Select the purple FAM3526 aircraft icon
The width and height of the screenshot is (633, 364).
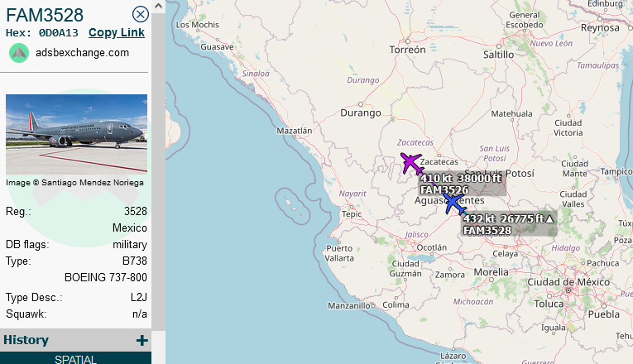click(x=411, y=163)
